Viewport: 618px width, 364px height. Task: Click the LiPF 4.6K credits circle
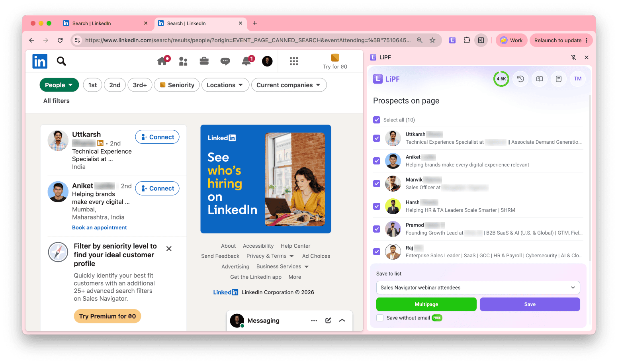pos(501,79)
